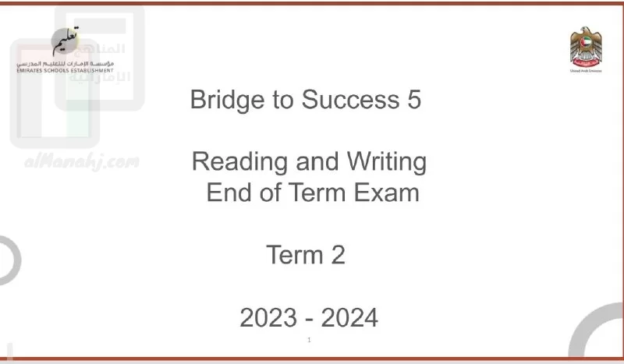
Task: Click the year 2023 in the date range
Action: [x=268, y=318]
